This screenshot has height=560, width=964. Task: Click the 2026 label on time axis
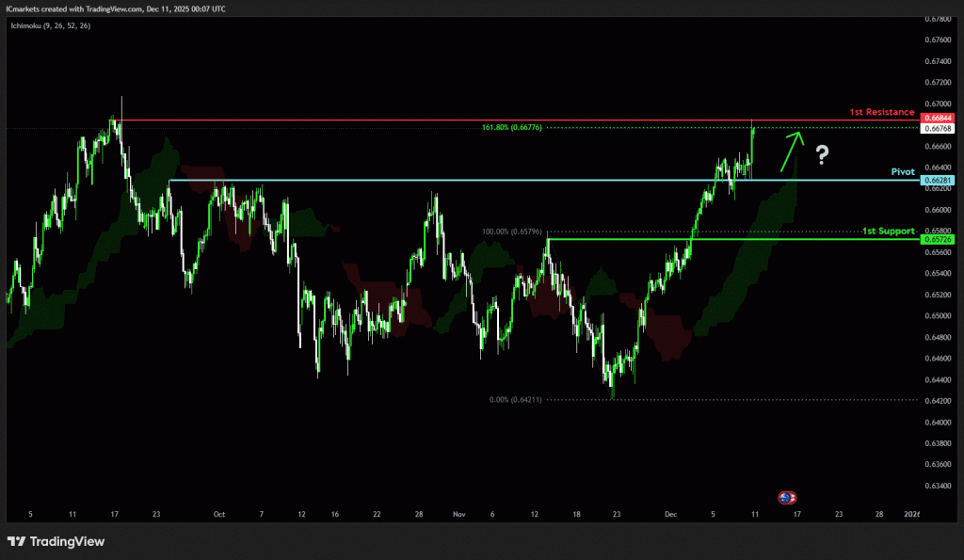click(910, 515)
